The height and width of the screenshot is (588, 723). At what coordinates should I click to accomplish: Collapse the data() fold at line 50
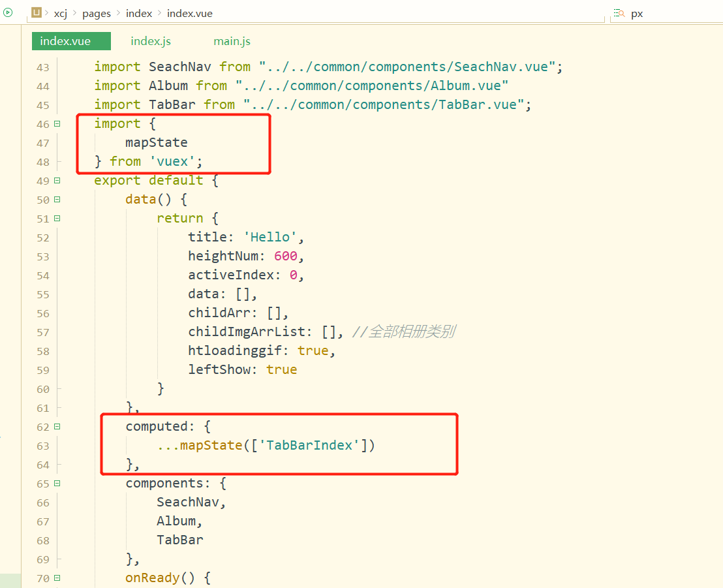57,199
